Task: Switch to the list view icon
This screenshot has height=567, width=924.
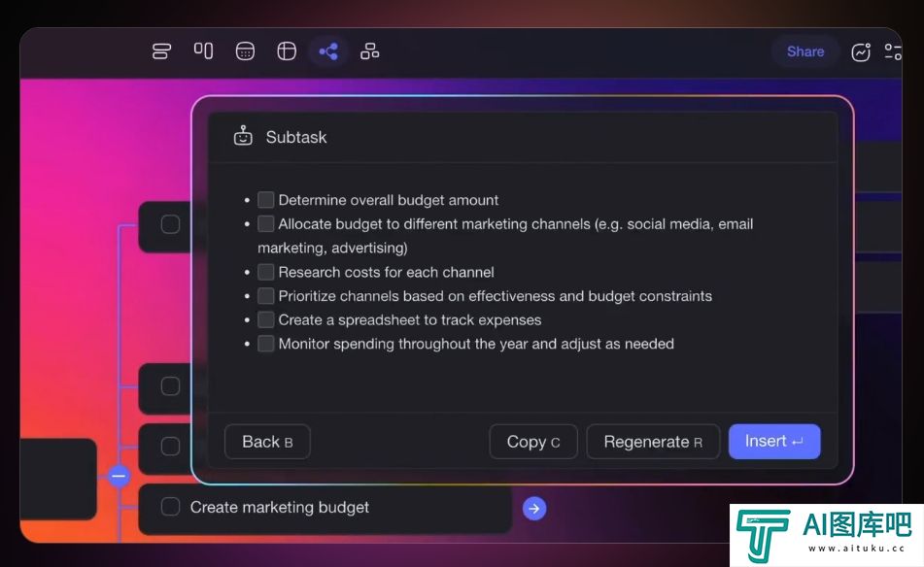Action: (161, 51)
